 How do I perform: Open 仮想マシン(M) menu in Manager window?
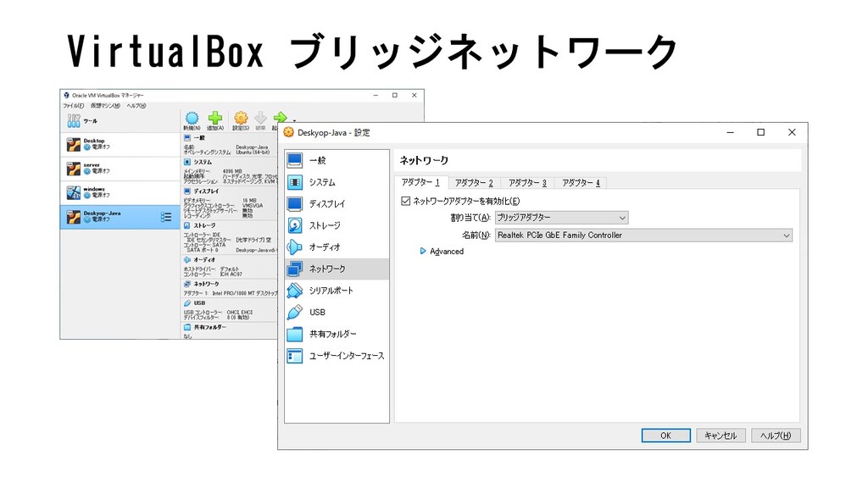coord(105,106)
